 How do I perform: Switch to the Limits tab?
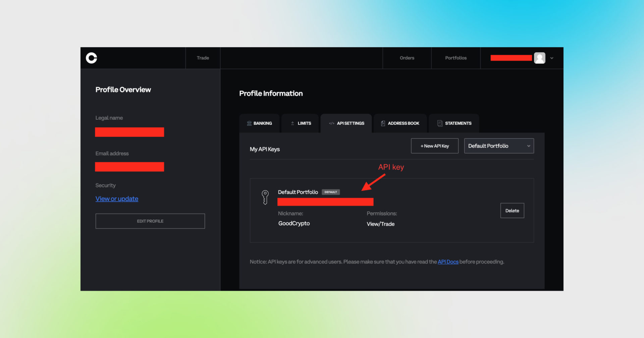coord(304,123)
